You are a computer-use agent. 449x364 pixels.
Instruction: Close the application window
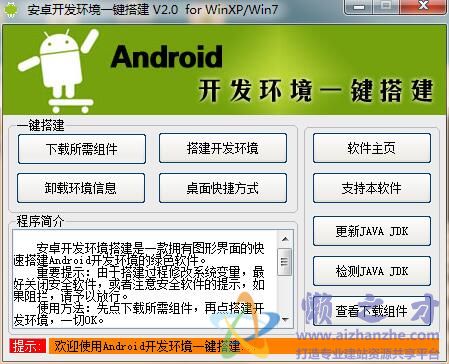click(x=423, y=6)
